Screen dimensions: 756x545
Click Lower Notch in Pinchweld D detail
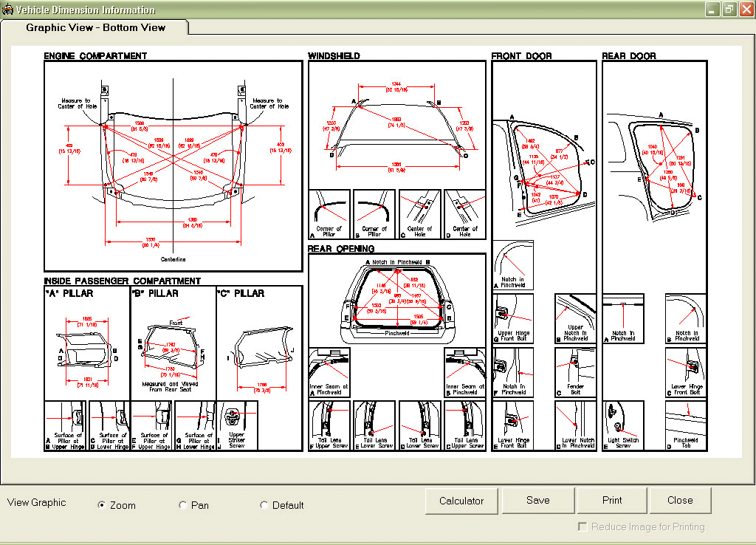click(x=576, y=425)
